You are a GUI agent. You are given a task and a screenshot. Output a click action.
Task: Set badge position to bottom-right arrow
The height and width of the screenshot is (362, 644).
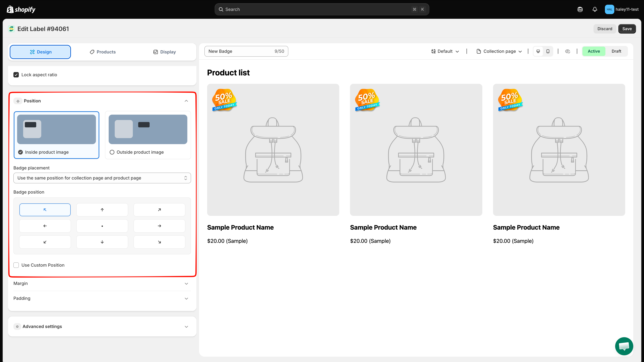tap(159, 242)
